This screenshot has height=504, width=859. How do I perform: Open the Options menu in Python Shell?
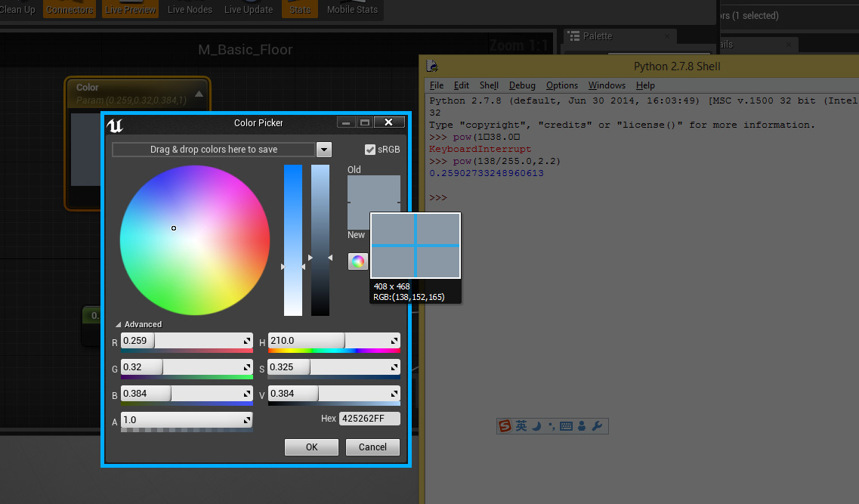click(562, 85)
